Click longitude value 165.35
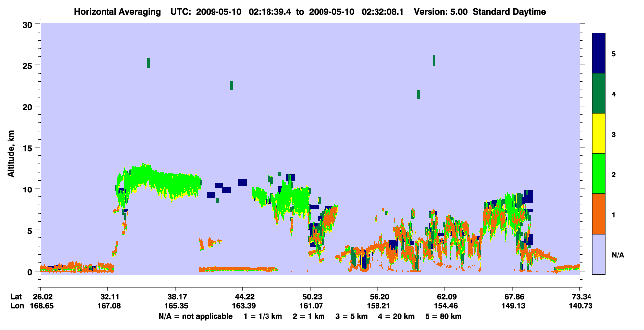The height and width of the screenshot is (330, 644). click(177, 306)
